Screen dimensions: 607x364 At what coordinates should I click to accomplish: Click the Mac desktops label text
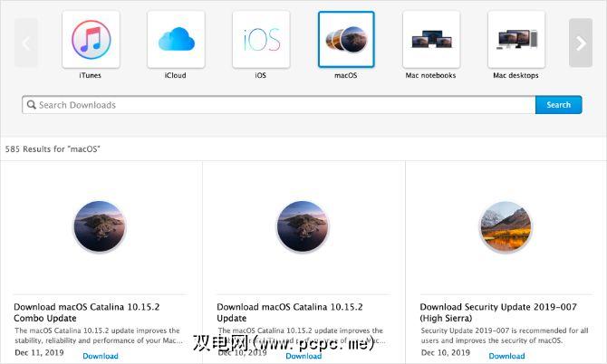coord(515,75)
